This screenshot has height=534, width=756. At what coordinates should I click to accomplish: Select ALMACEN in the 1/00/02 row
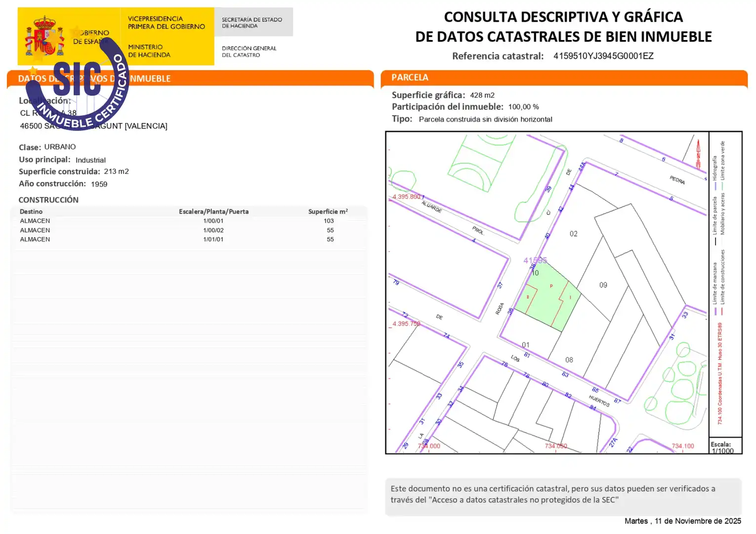coord(35,230)
